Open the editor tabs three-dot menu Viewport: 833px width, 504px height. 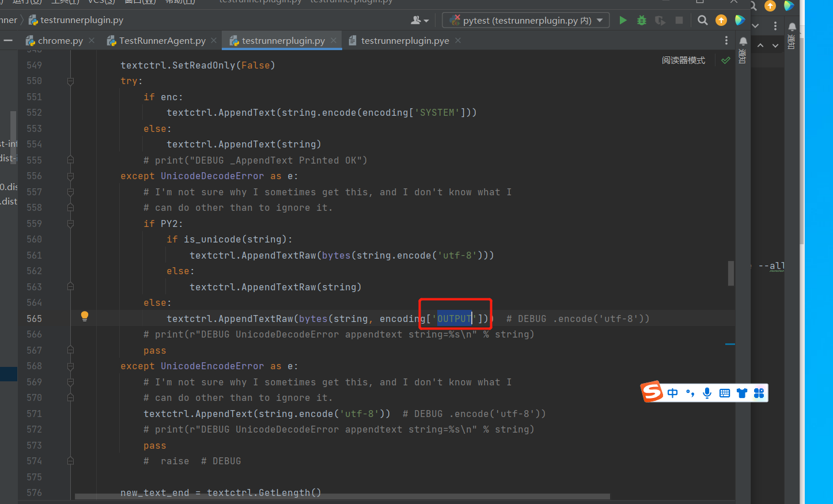[726, 40]
